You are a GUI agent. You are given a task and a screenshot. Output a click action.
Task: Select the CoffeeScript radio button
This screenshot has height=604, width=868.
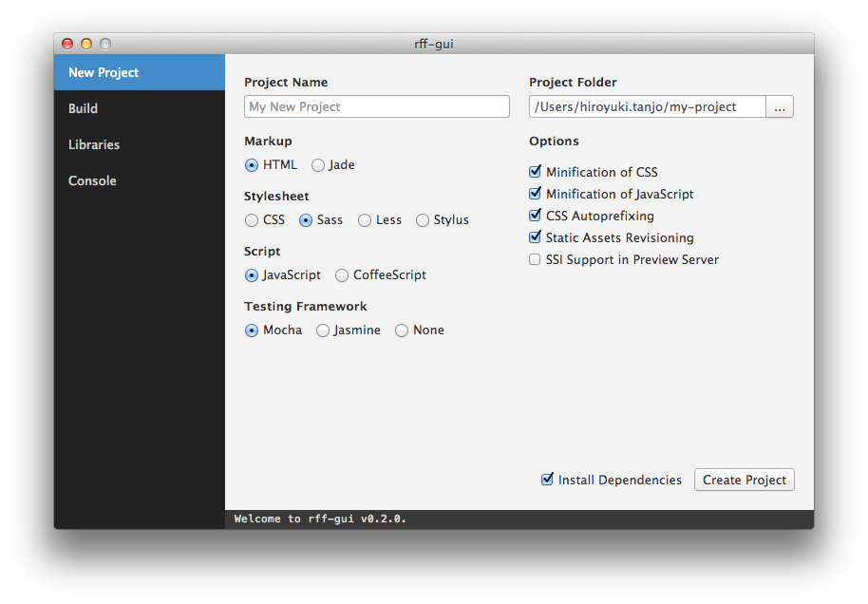pos(342,275)
